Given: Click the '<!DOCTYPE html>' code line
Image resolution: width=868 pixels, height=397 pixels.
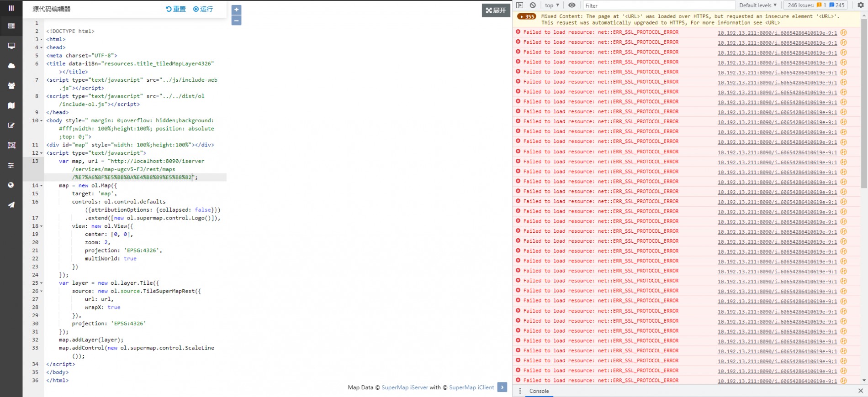Looking at the screenshot, I should click(x=70, y=31).
